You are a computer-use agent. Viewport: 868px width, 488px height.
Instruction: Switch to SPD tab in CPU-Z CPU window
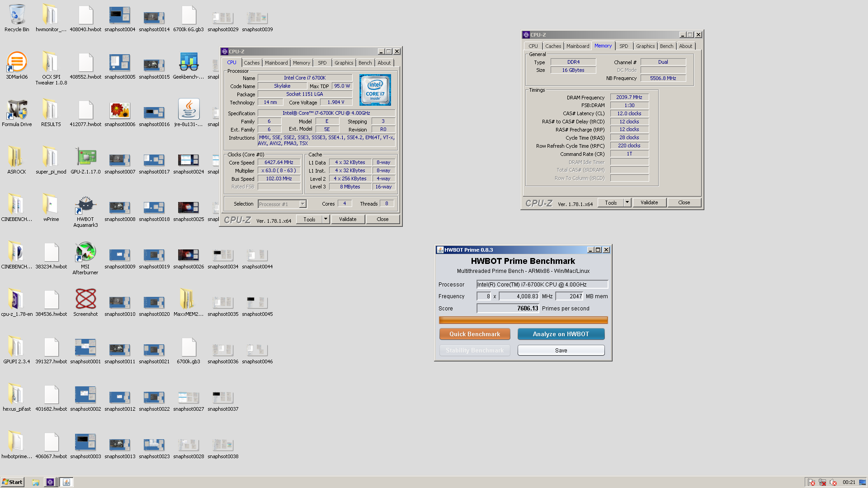[x=322, y=63]
